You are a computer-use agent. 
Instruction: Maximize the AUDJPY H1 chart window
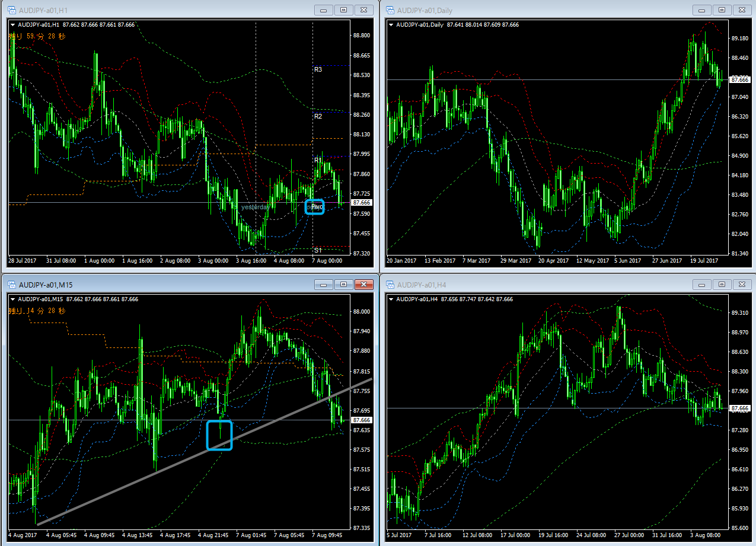pyautogui.click(x=343, y=10)
